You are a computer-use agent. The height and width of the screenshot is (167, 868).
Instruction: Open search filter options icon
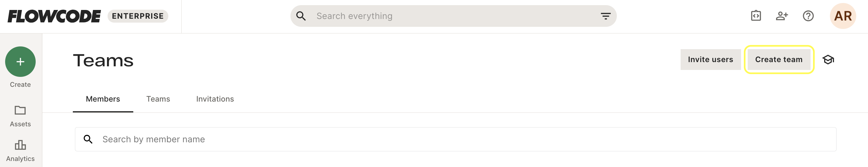[x=605, y=16]
